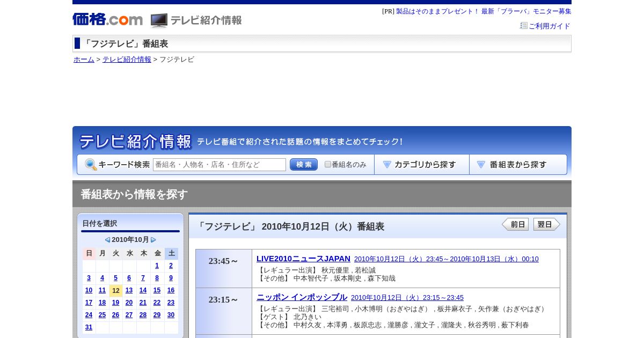
Task: Select October 7 in the calendar
Action: tap(143, 278)
